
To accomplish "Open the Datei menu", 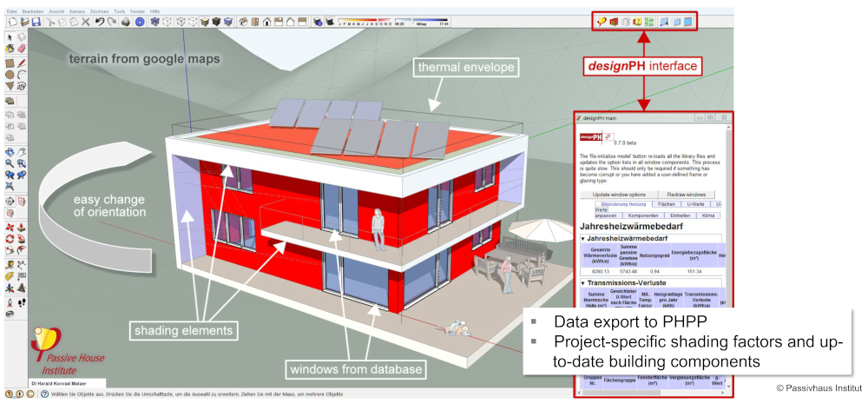I will [12, 11].
